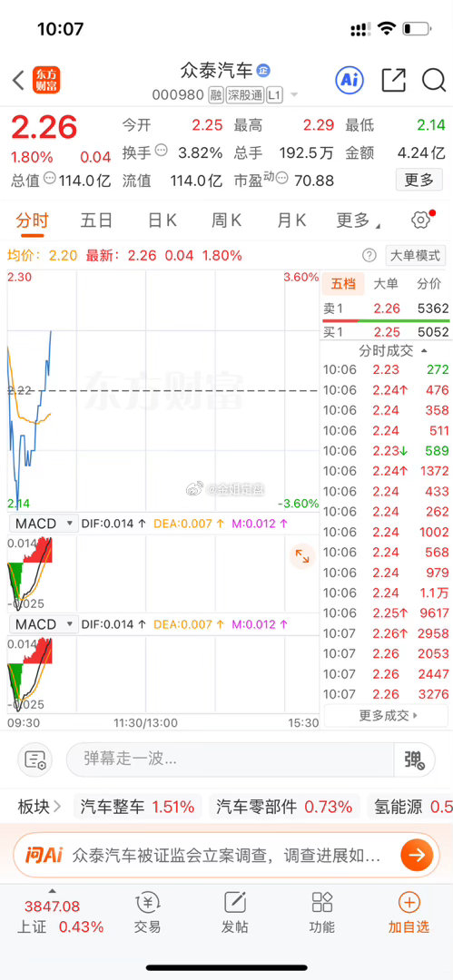
Task: Open the 发帖 post icon
Action: tap(234, 912)
